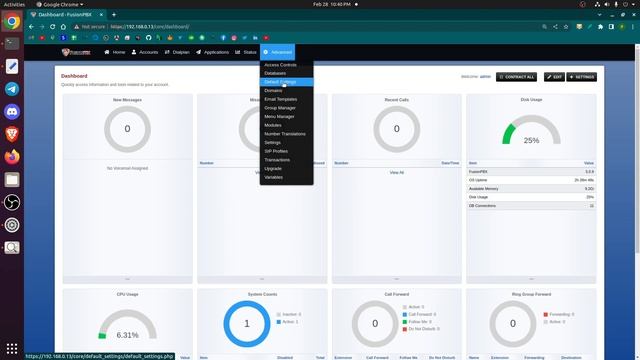The width and height of the screenshot is (640, 360).
Task: Click the Activities button in top bar
Action: tap(14, 4)
